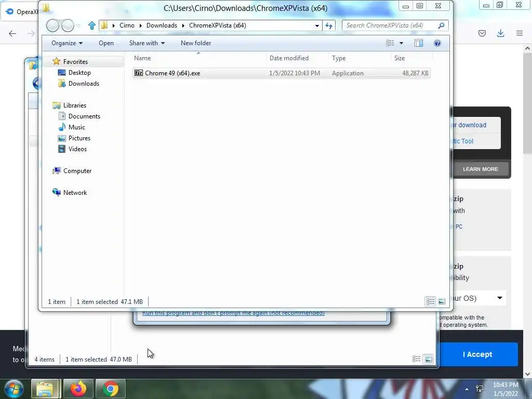Click the 7z icon of Chrome 49 file

138,73
